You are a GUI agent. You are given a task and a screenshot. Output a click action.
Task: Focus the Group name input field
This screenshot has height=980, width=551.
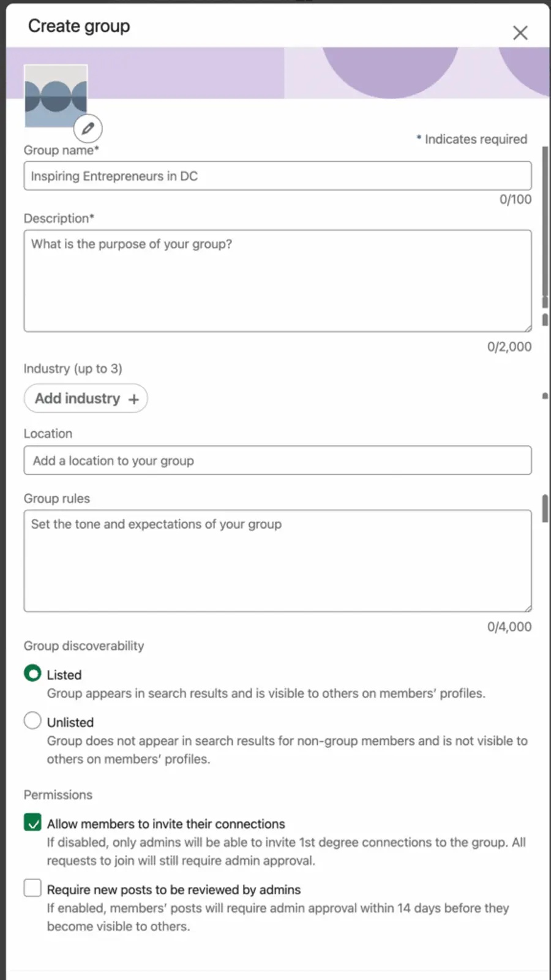(277, 176)
